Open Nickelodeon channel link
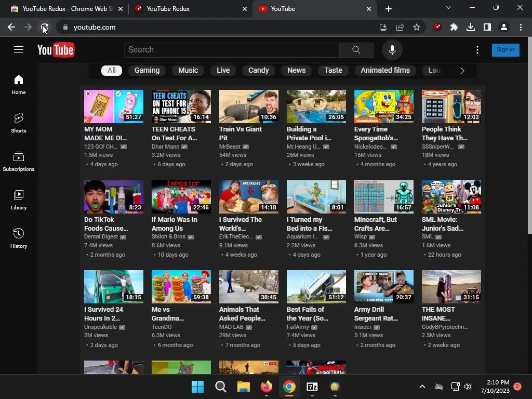The image size is (532, 399). point(370,147)
